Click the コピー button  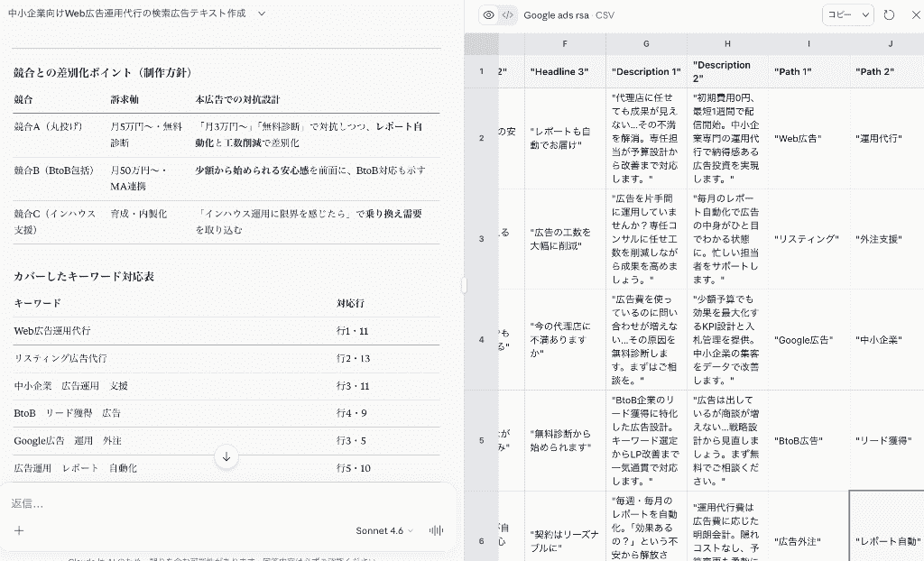point(839,14)
